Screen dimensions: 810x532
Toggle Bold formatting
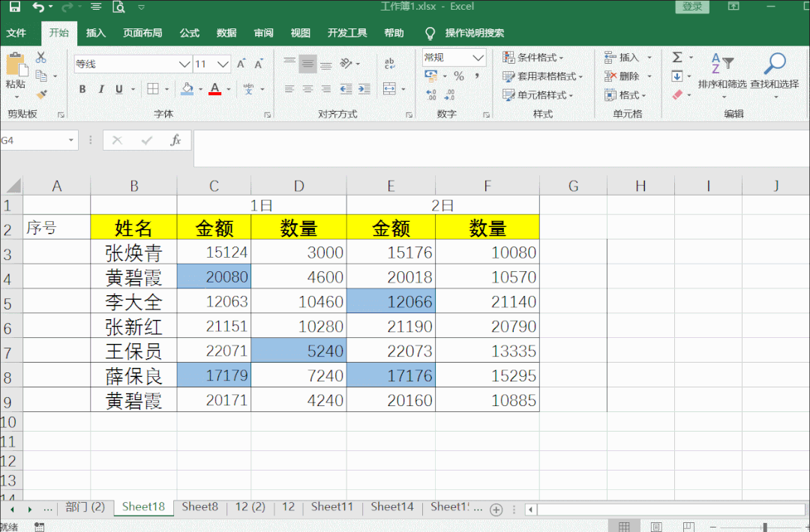(x=82, y=88)
